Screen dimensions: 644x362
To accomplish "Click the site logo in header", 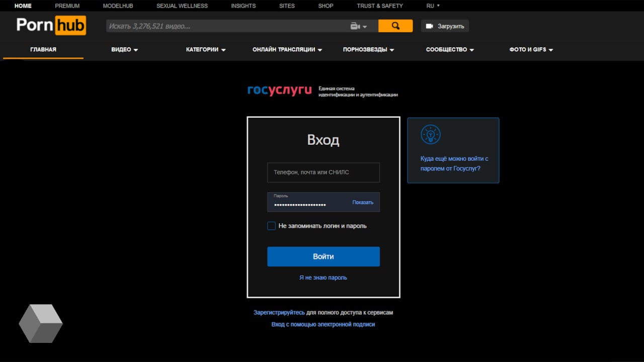I will click(x=51, y=25).
